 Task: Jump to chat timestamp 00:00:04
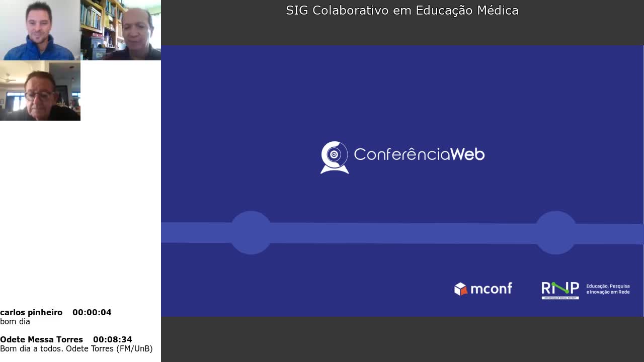coord(92,312)
